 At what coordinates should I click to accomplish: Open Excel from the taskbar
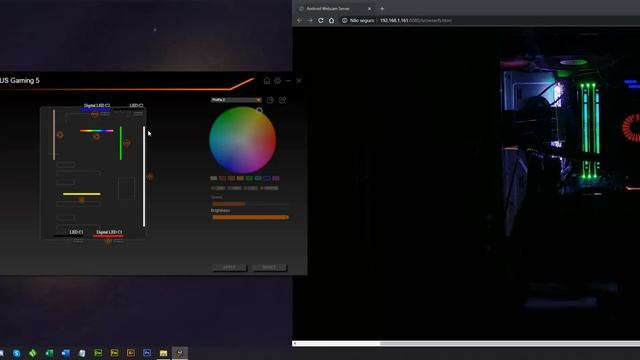(x=49, y=353)
